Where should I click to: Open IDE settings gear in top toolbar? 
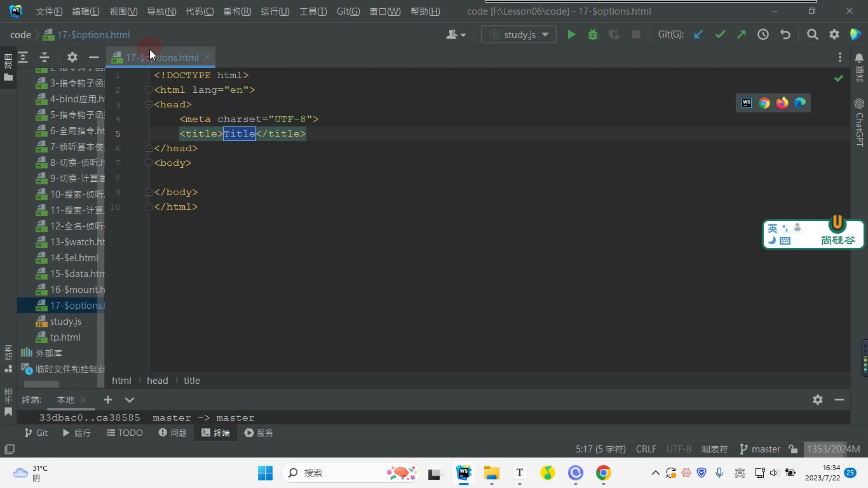834,35
